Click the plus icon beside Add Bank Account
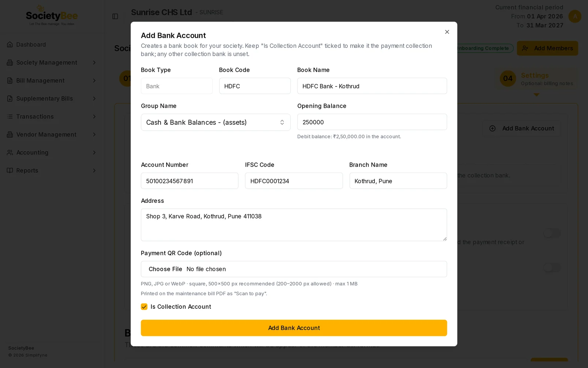588x368 pixels. point(492,128)
